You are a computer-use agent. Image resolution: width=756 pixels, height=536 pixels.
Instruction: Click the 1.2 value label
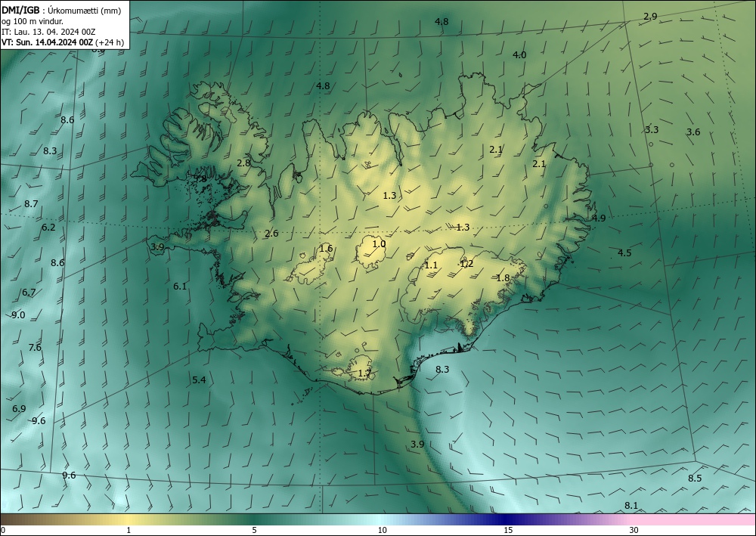point(466,264)
